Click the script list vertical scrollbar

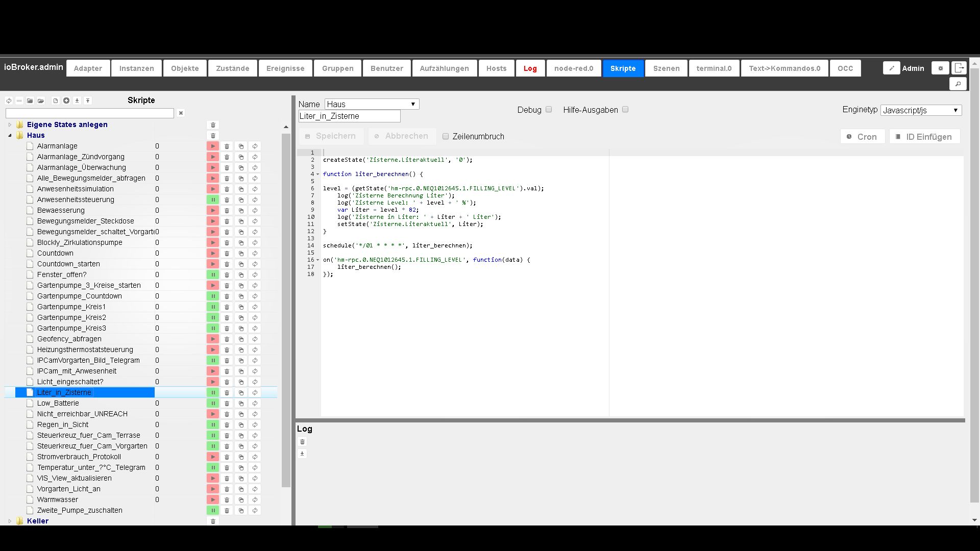click(286, 310)
